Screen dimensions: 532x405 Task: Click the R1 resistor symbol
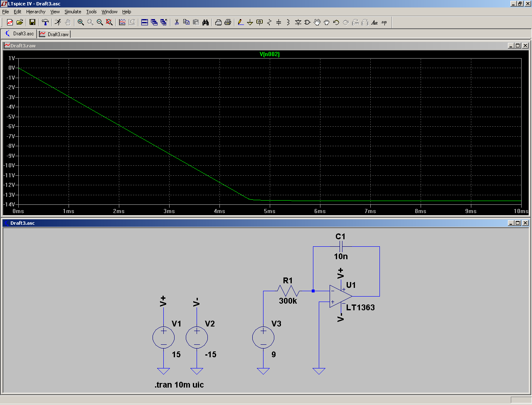click(288, 291)
